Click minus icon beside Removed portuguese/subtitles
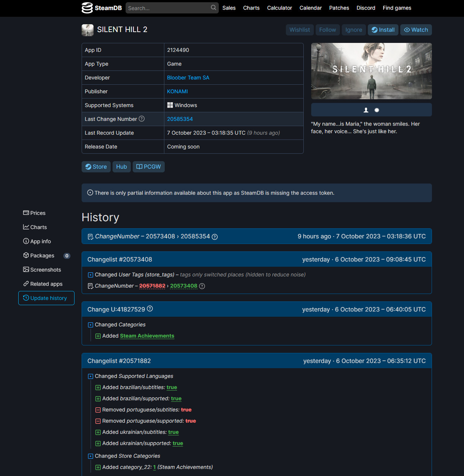 pyautogui.click(x=98, y=410)
